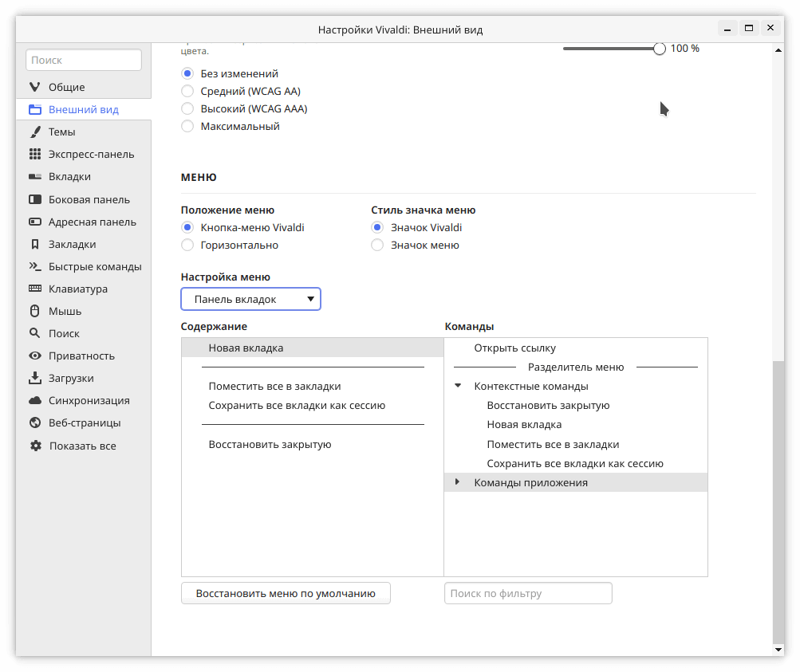Screen dimensions: 800x672
Task: Click the eye icon beside Приватность
Action: pos(34,356)
